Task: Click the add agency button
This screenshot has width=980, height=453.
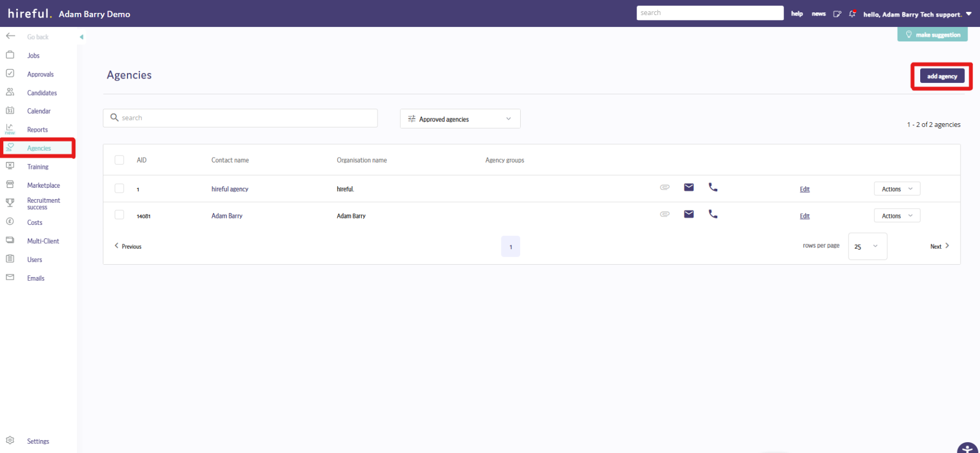Action: (942, 76)
